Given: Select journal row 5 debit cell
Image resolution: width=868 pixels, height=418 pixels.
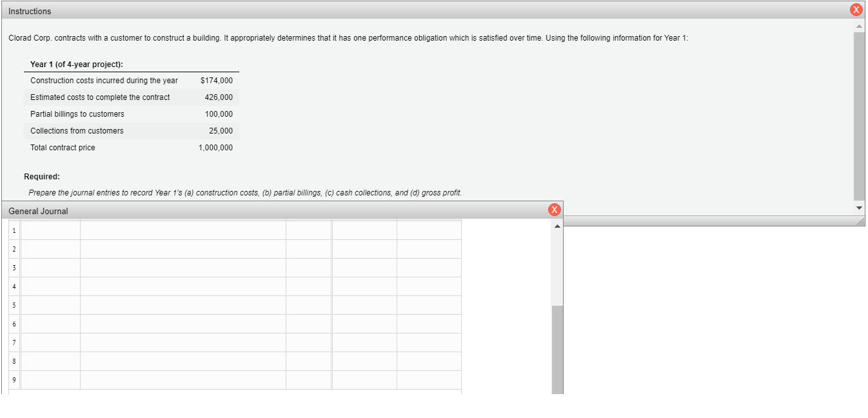Looking at the screenshot, I should pos(364,305).
